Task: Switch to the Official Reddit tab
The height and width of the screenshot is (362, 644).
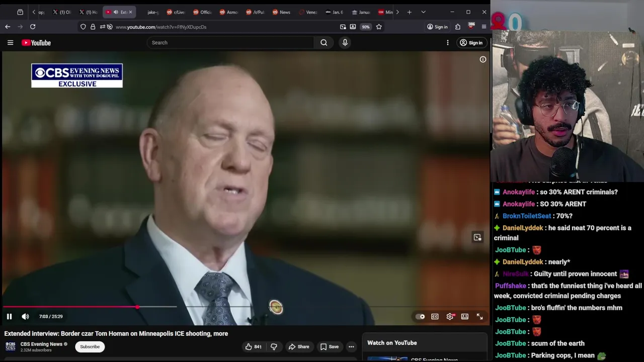Action: pyautogui.click(x=202, y=12)
